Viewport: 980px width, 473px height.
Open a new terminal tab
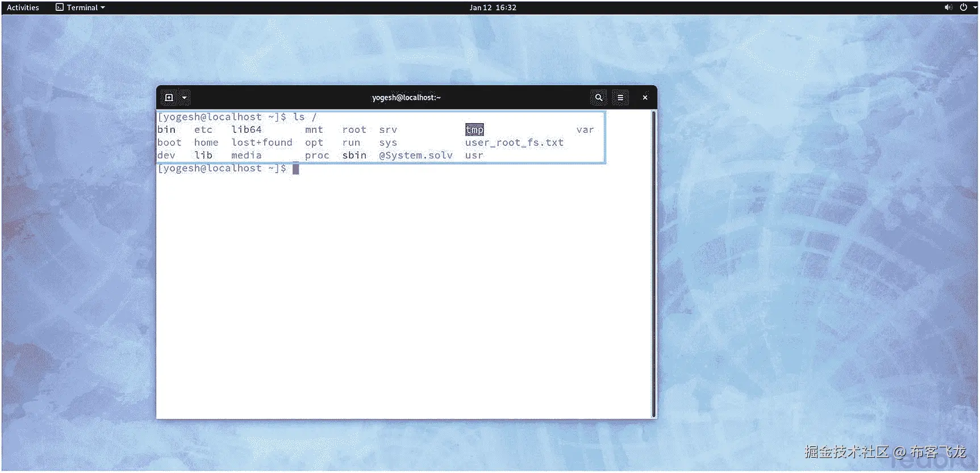[x=169, y=98]
